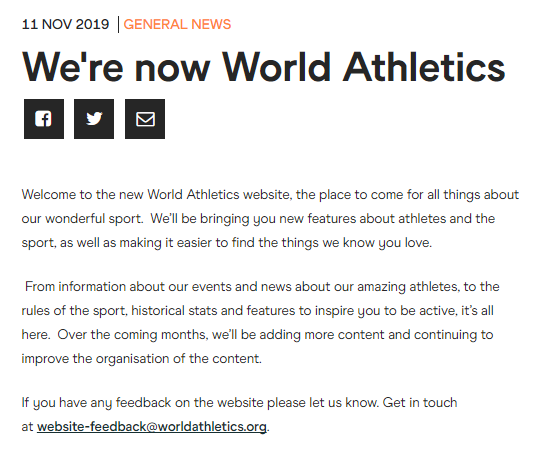The height and width of the screenshot is (456, 553).
Task: Click the paragraph starting with Welcome to the new
Action: 270,219
